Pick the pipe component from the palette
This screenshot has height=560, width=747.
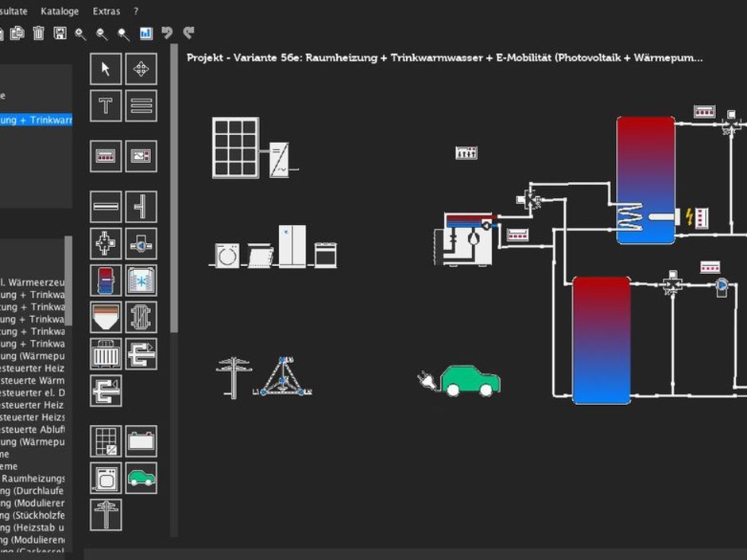[x=106, y=207]
